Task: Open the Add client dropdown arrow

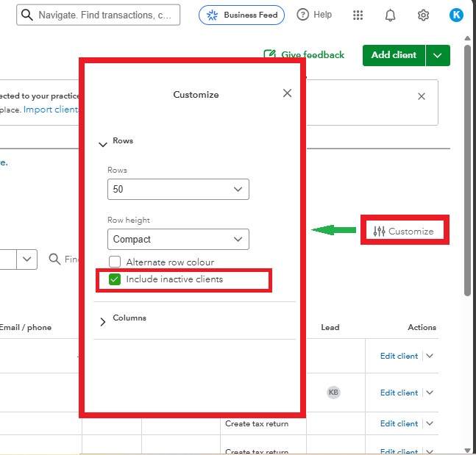Action: (x=438, y=55)
